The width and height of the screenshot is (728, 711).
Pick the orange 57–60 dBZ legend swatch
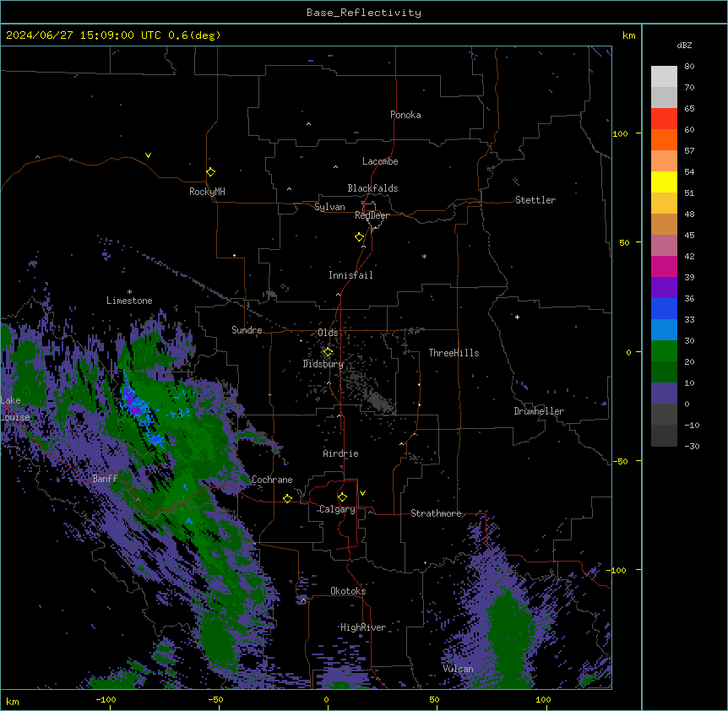coord(664,139)
